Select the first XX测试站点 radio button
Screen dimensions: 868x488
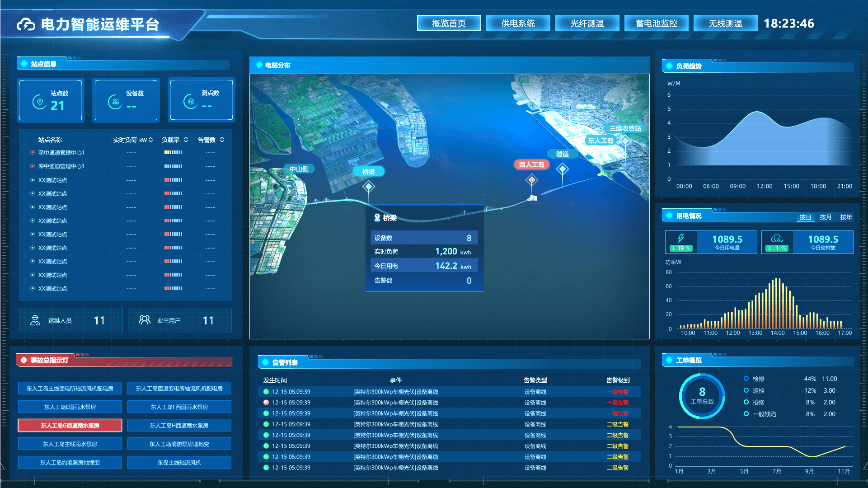(33, 180)
